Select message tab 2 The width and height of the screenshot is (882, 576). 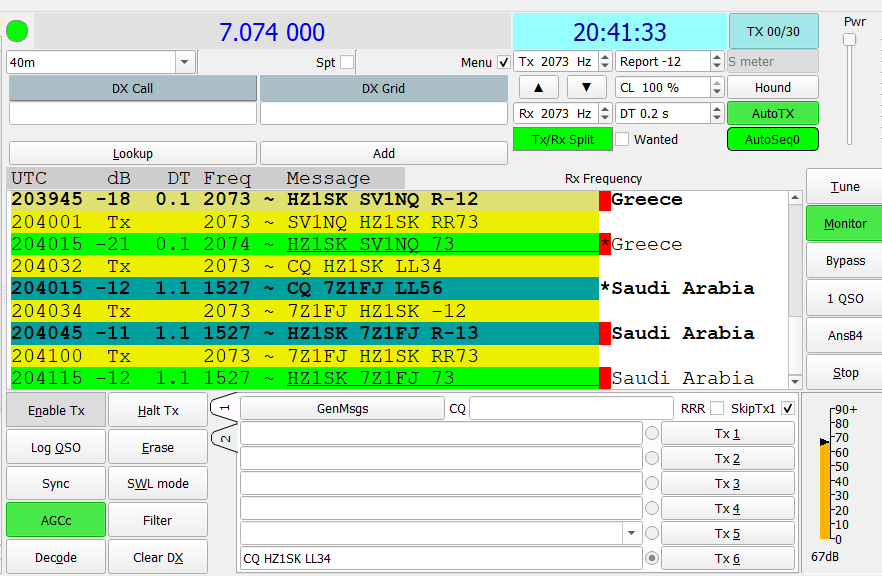(224, 439)
